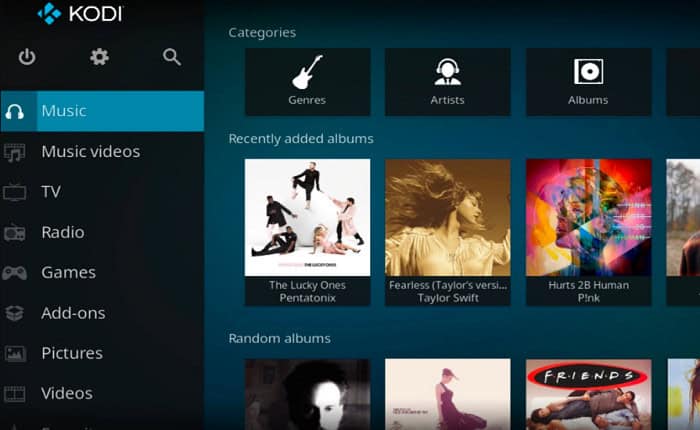Image resolution: width=700 pixels, height=430 pixels.
Task: Open Fearless Taylor's version album cover
Action: click(448, 217)
